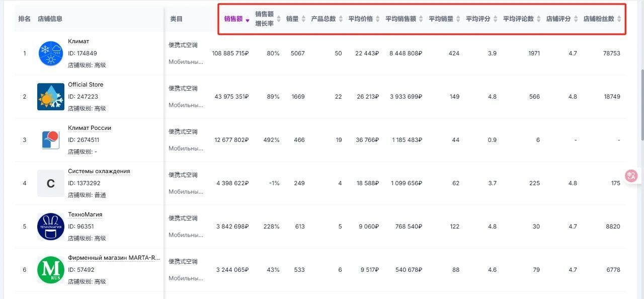This screenshot has height=299, width=644.
Task: Sort by 平均评分 column header
Action: click(481, 19)
